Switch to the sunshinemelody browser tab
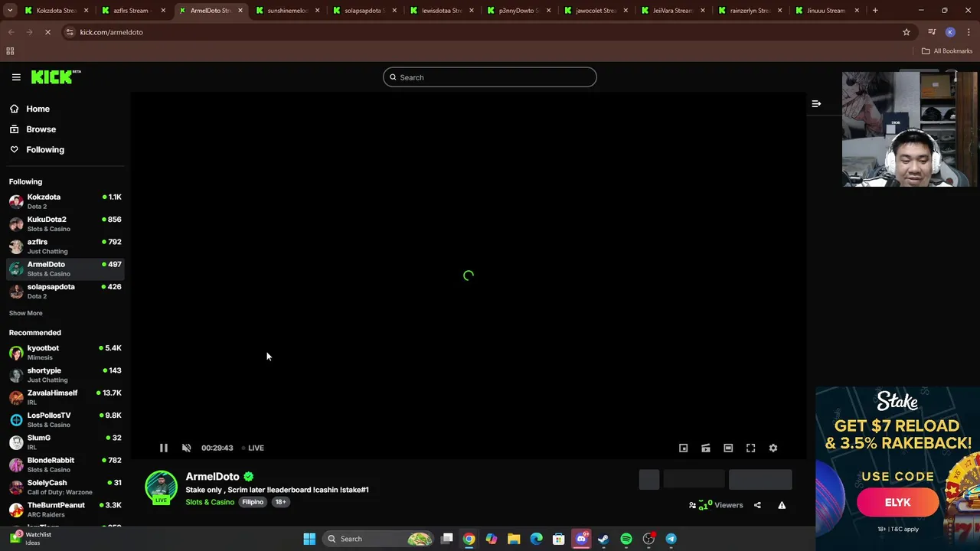980x551 pixels. [287, 11]
